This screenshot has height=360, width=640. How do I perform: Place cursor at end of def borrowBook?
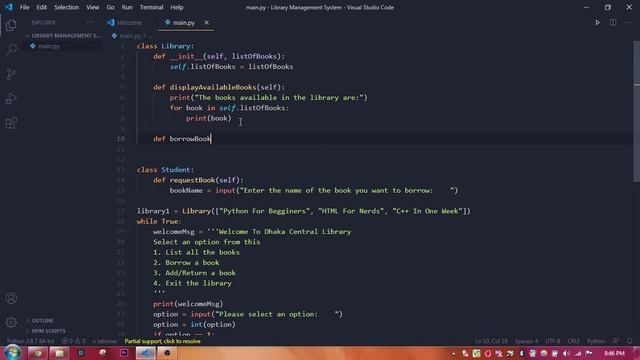point(211,139)
